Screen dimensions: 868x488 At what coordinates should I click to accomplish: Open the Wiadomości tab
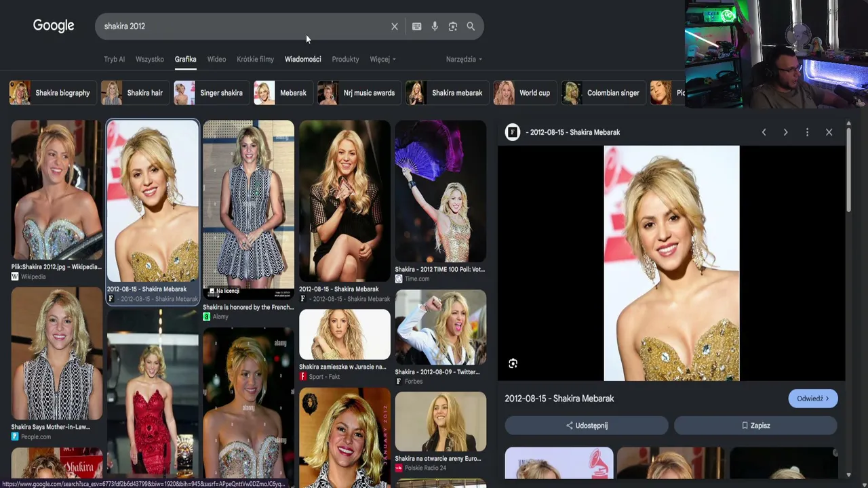(x=302, y=59)
